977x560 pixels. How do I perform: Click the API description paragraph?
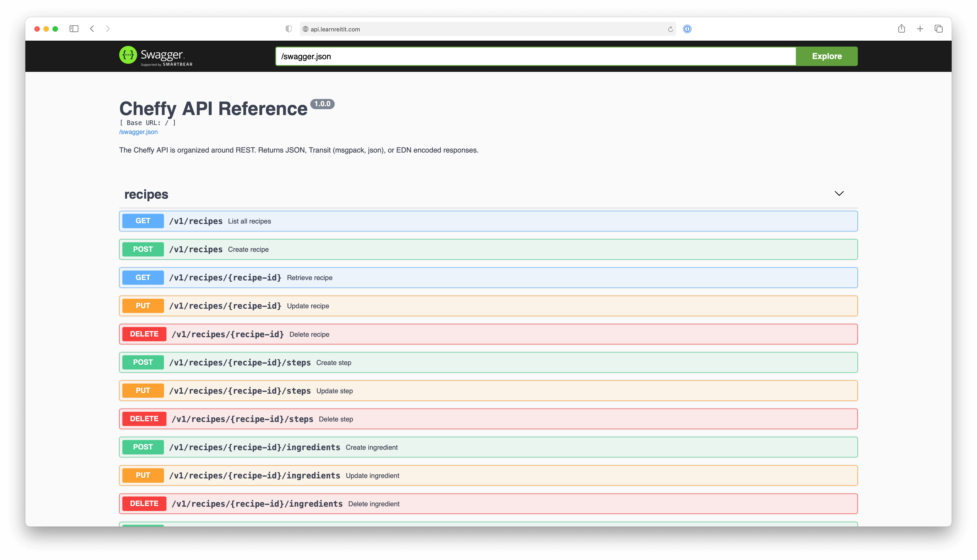pyautogui.click(x=299, y=150)
